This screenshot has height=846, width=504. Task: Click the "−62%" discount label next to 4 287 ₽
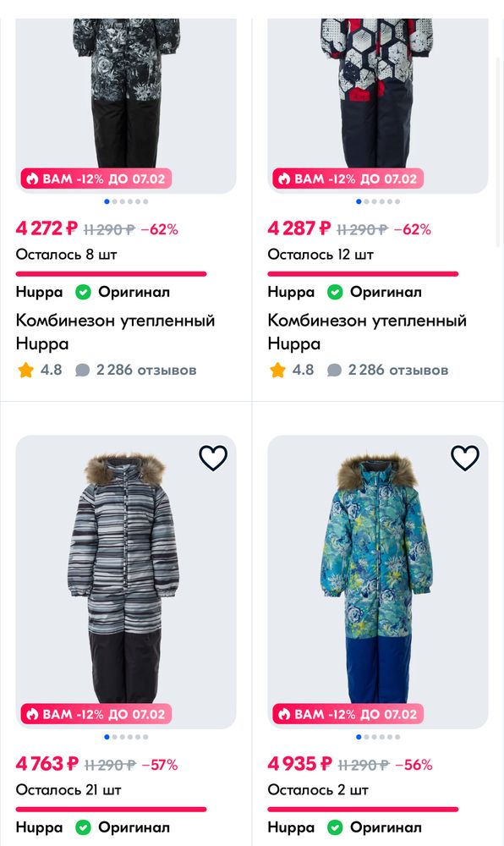tap(414, 228)
